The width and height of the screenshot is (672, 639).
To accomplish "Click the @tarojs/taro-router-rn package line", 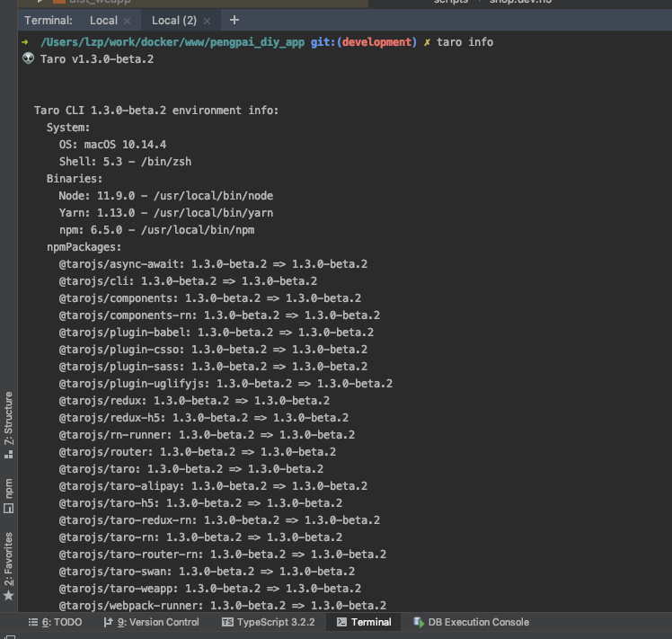I will tap(223, 555).
